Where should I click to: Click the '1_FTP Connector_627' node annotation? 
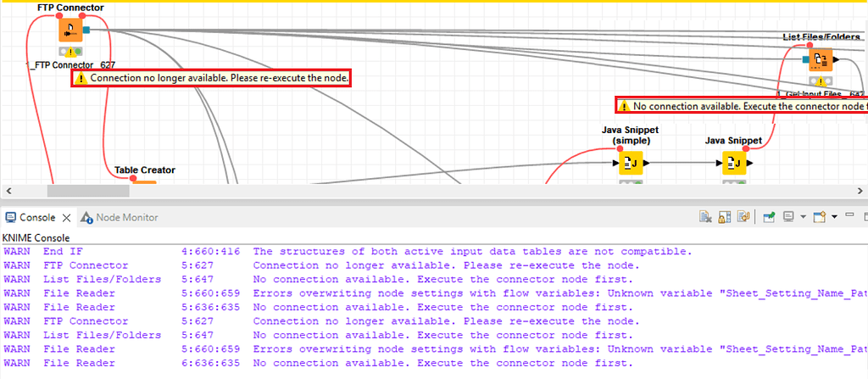pyautogui.click(x=70, y=64)
